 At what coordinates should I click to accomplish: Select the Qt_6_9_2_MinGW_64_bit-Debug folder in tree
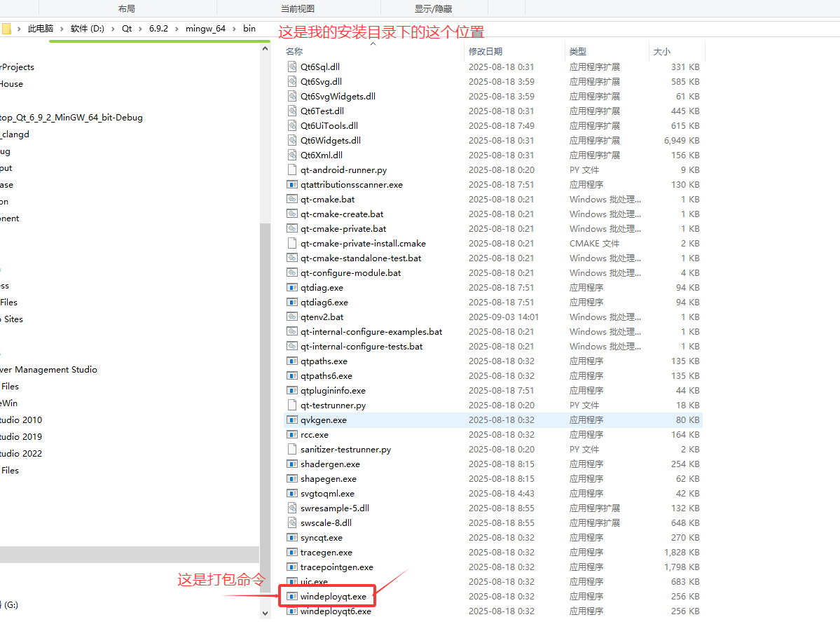71,117
